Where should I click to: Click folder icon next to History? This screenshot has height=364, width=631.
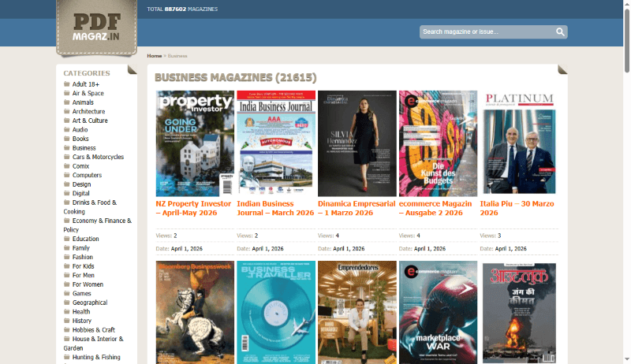click(67, 321)
